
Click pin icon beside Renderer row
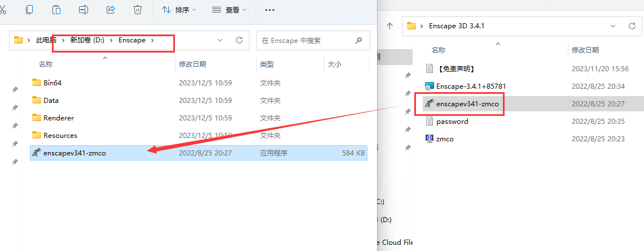pyautogui.click(x=14, y=125)
